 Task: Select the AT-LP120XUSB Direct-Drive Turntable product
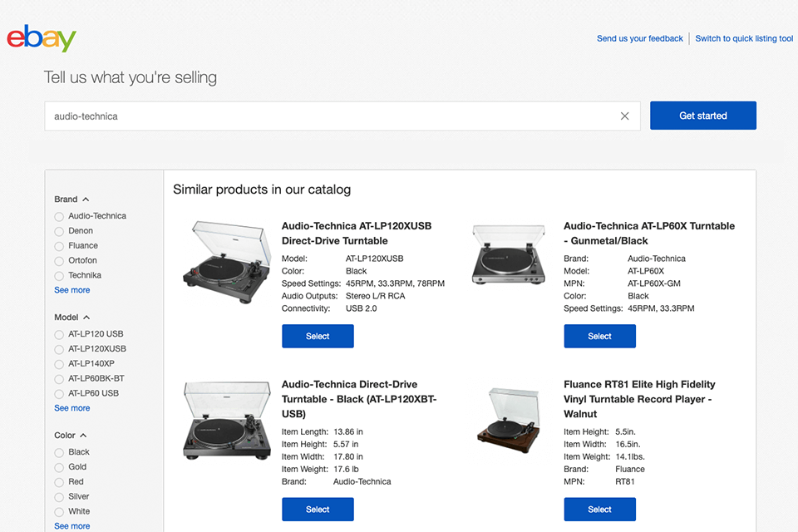[318, 336]
